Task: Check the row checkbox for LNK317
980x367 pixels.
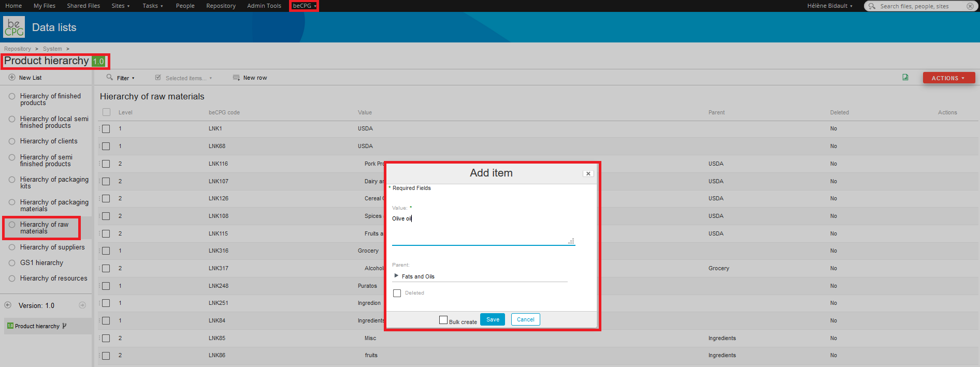Action: pyautogui.click(x=106, y=269)
